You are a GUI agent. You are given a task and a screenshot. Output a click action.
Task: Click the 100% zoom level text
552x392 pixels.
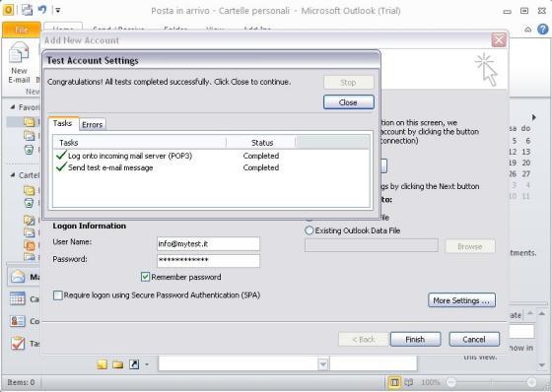pyautogui.click(x=430, y=382)
